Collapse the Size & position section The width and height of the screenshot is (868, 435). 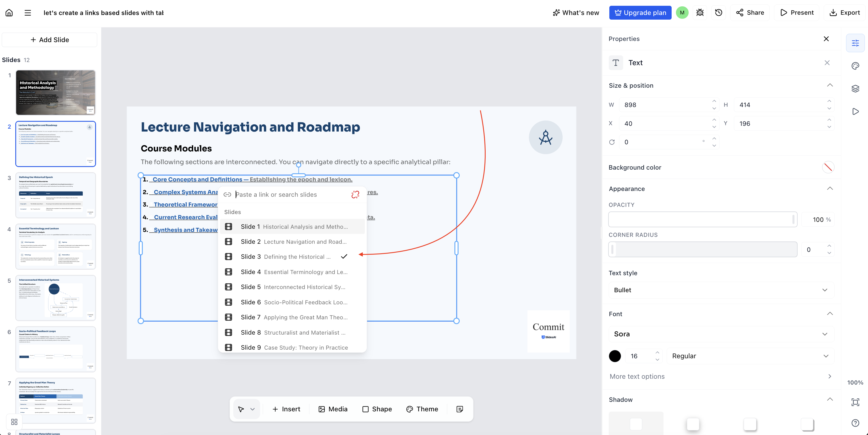tap(830, 85)
